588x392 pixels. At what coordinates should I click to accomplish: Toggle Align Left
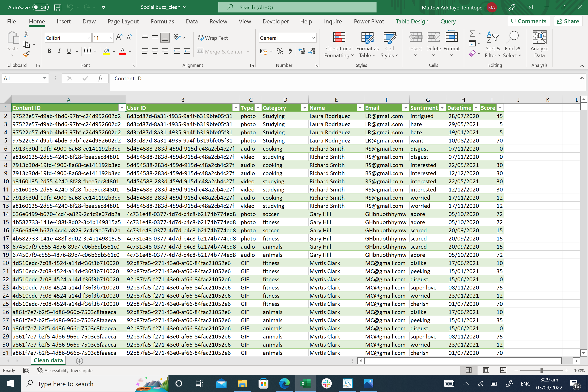[x=145, y=51]
